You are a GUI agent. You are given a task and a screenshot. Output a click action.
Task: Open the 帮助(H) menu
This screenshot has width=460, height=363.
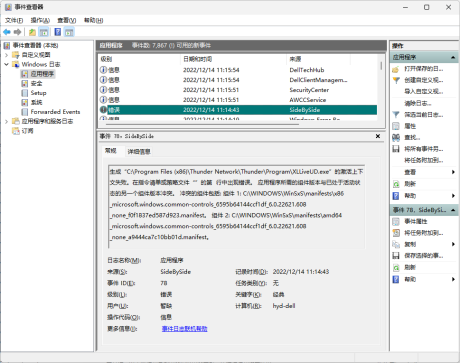[93, 20]
